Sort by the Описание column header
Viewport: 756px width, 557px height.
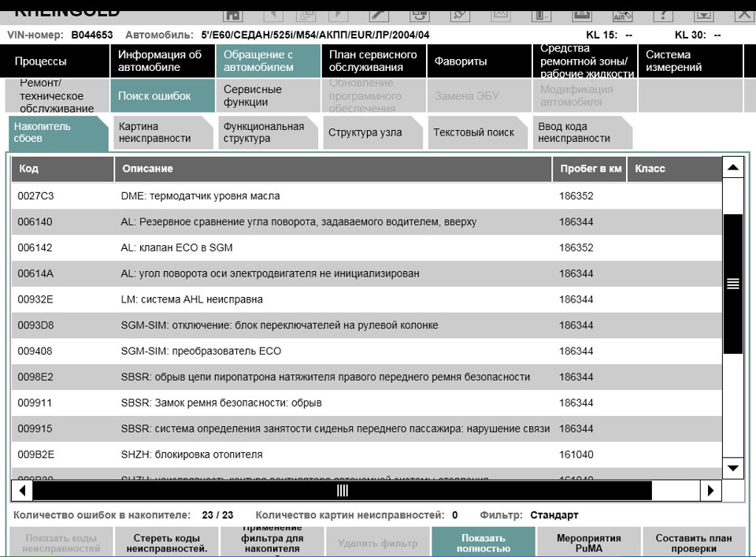(333, 169)
